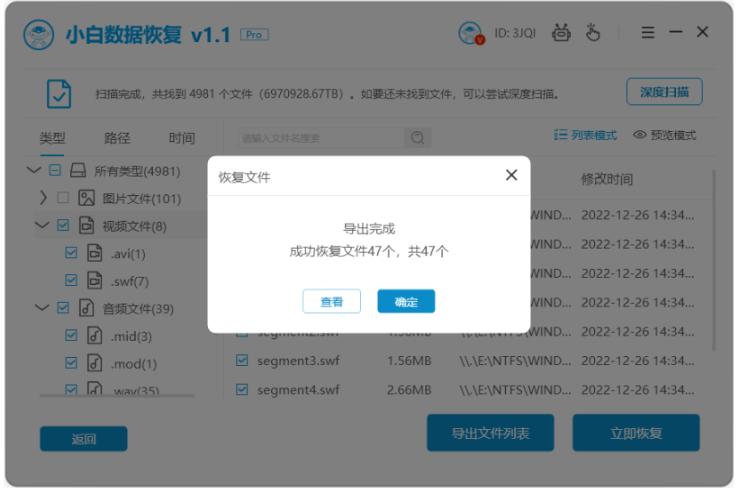
Task: Collapse the 音频文件(39) tree node
Action: [42, 308]
